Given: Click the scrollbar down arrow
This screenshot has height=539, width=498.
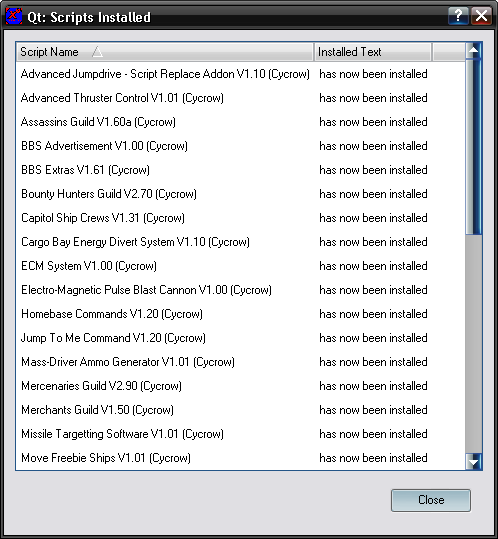Looking at the screenshot, I should coord(474,462).
